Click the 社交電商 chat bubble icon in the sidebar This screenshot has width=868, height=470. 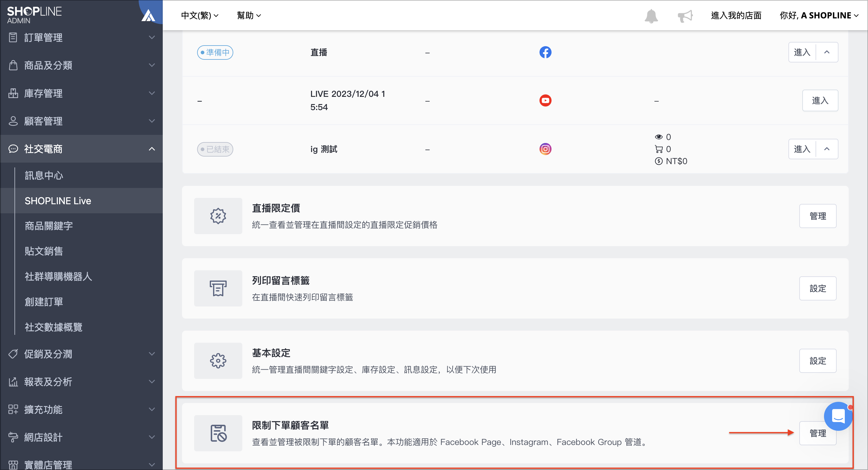coord(13,149)
